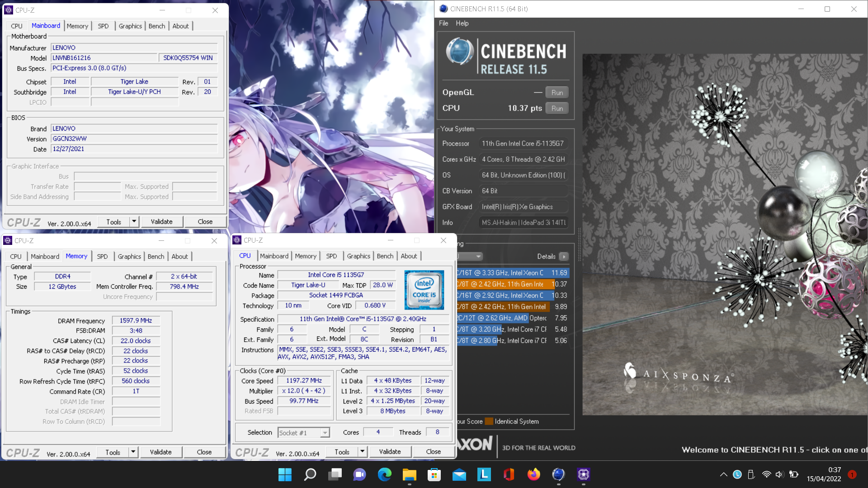
Task: Click Cinebench globe logo
Action: click(x=459, y=52)
